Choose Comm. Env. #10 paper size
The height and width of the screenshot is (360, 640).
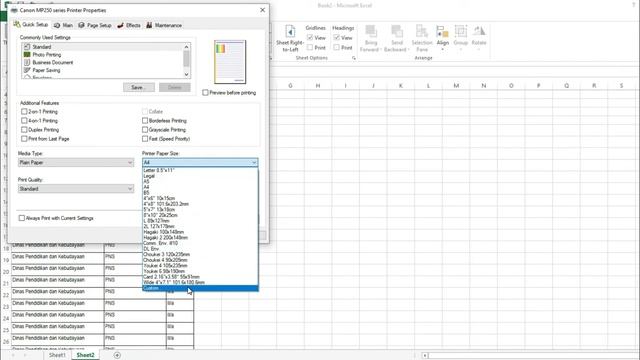point(200,243)
